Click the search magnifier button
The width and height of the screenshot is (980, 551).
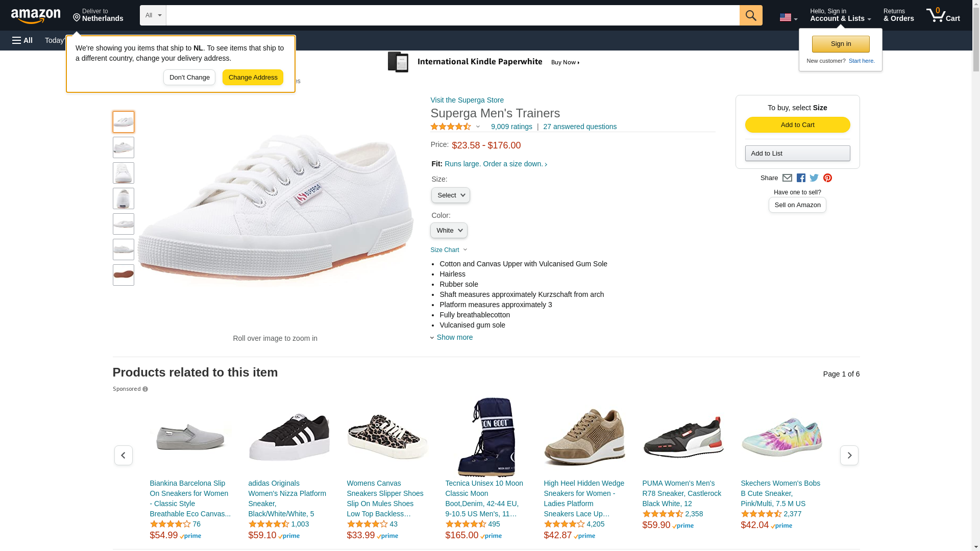pos(750,15)
